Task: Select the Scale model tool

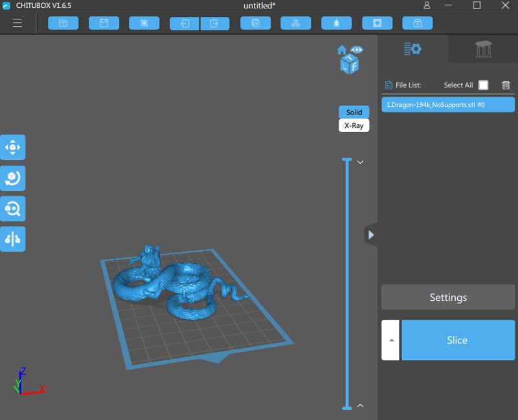Action: (x=13, y=208)
